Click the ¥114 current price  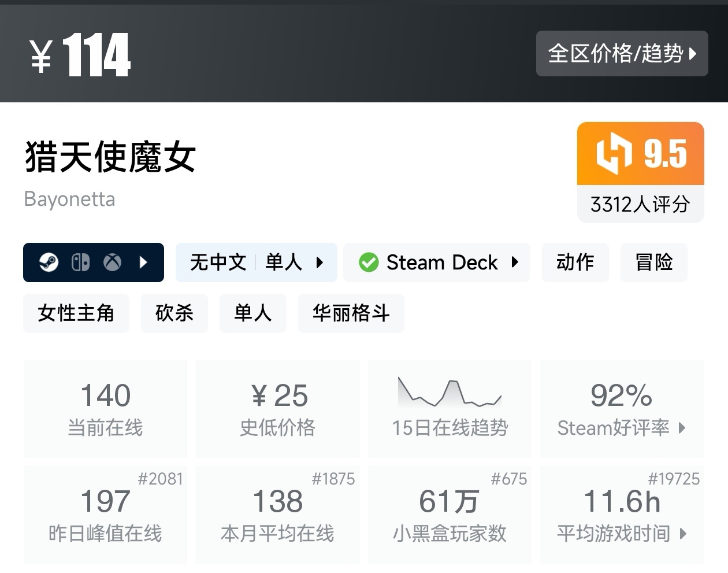[81, 55]
